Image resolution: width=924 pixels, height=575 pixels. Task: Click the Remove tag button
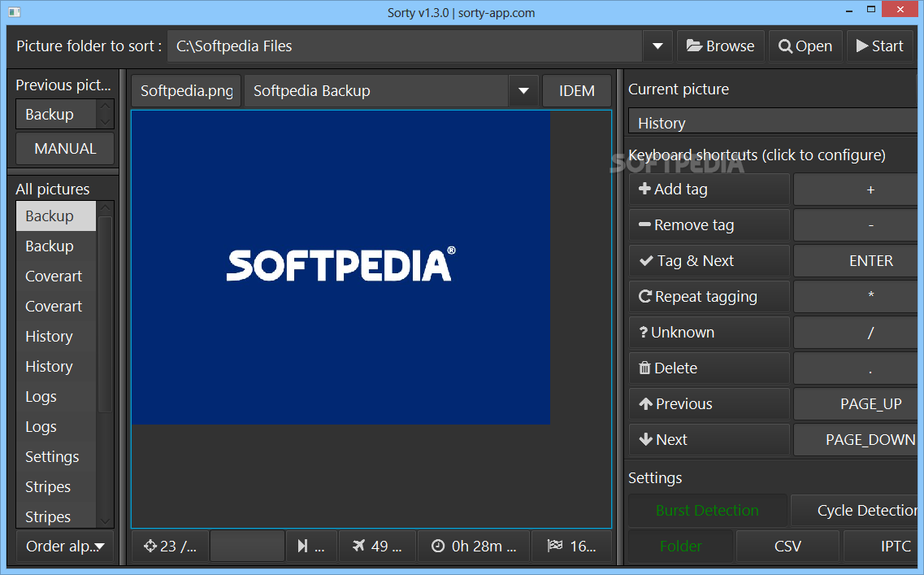[x=709, y=225]
